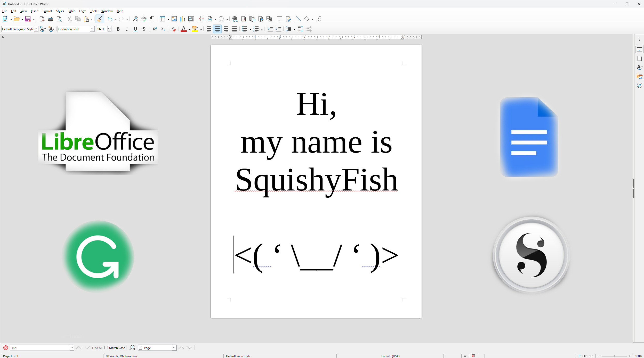Click Default Page Style in status bar
This screenshot has height=358, width=644.
pos(238,356)
